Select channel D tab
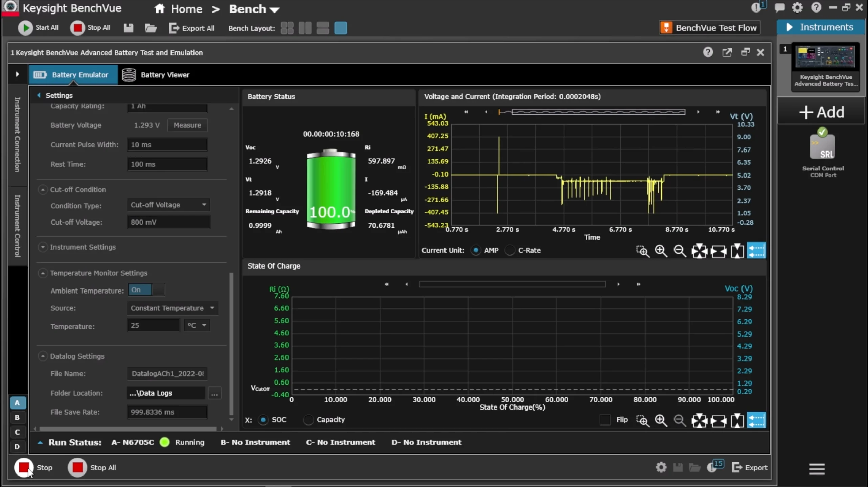This screenshot has width=868, height=487. tap(17, 447)
